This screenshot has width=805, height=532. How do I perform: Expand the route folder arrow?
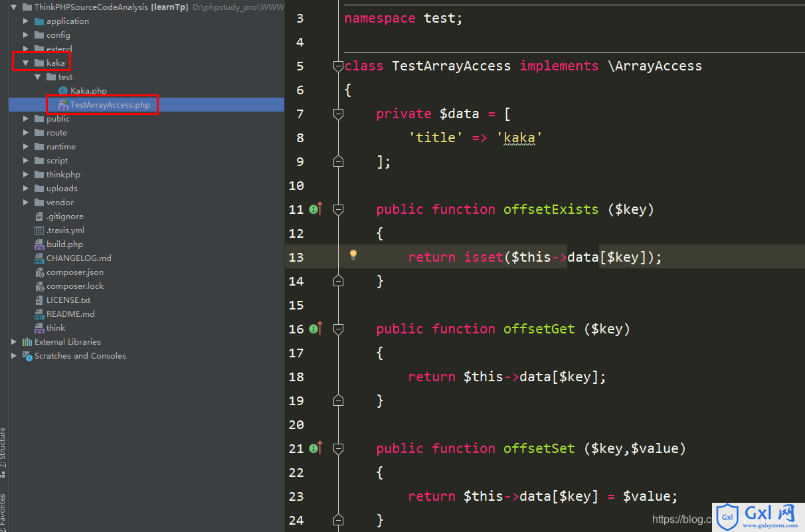click(26, 133)
